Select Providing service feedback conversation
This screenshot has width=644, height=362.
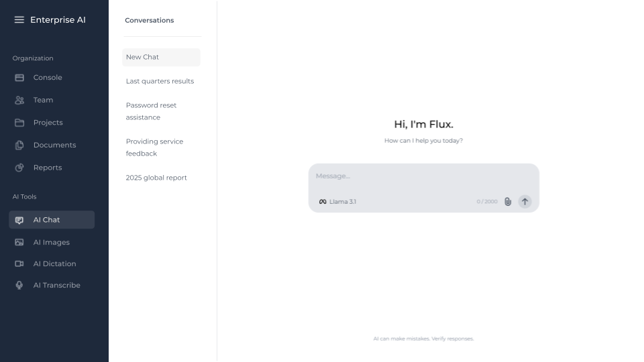(154, 147)
